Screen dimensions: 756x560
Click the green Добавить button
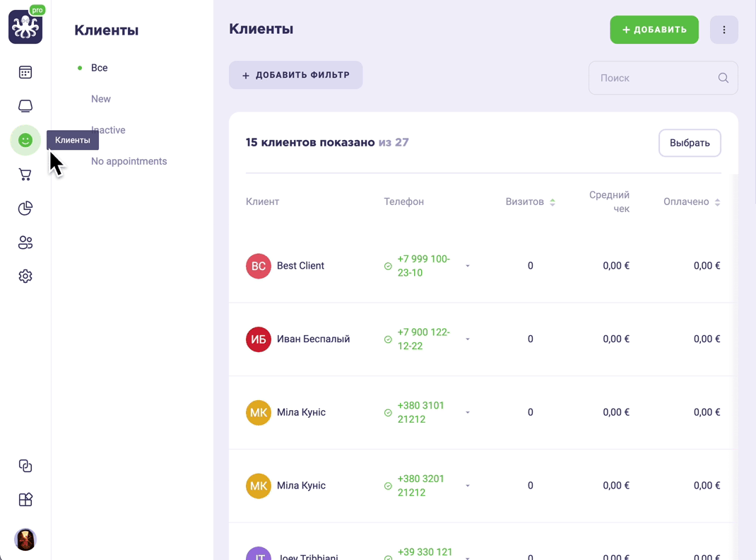click(654, 30)
